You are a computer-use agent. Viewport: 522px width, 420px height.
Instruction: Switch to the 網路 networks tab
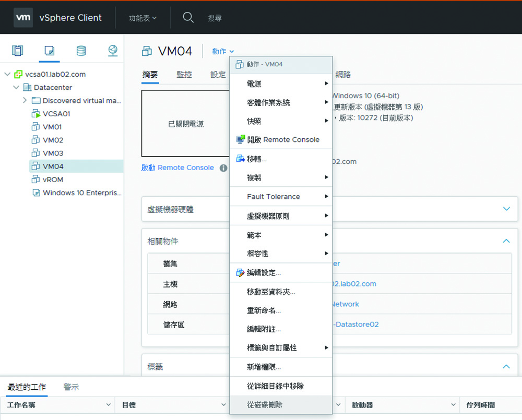pos(343,75)
